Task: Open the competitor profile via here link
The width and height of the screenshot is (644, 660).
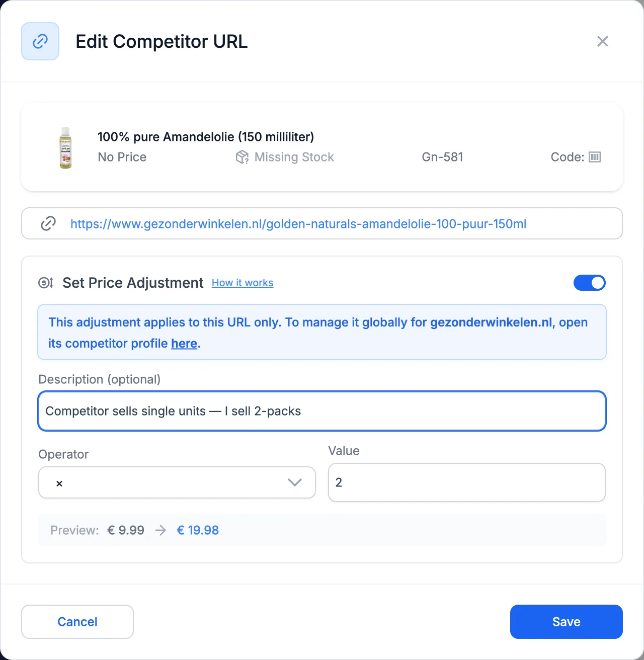Action: tap(184, 344)
